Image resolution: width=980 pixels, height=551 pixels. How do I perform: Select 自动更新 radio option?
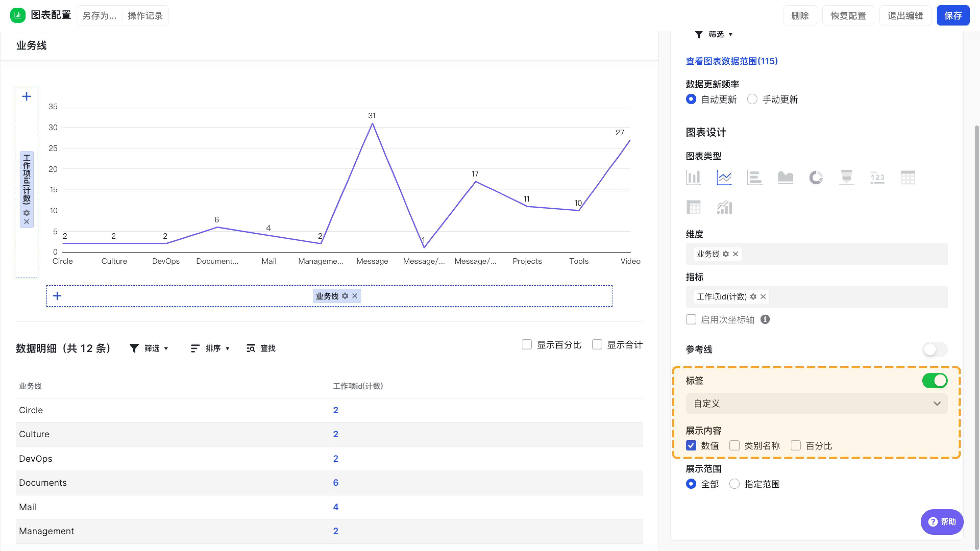[691, 99]
